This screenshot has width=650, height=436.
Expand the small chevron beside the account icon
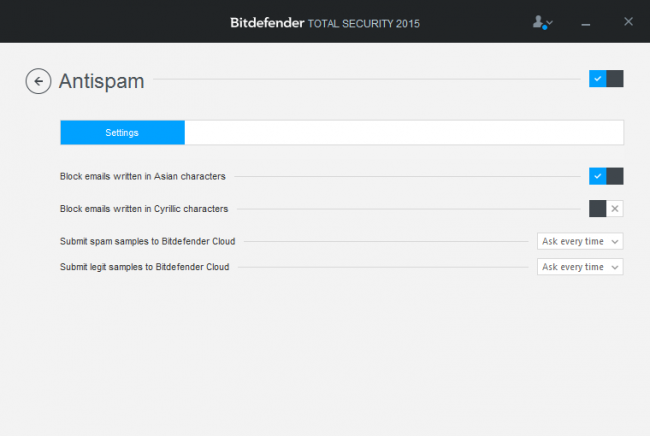[550, 23]
